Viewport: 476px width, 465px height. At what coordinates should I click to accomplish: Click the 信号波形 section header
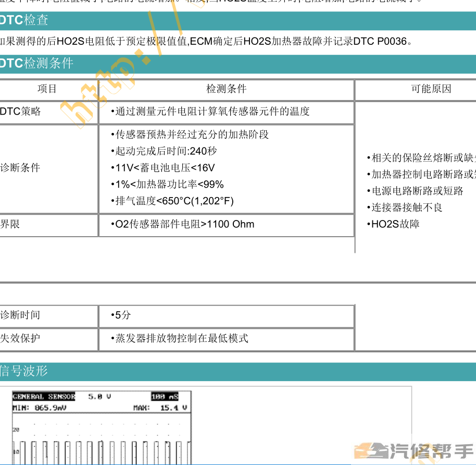coord(238,371)
